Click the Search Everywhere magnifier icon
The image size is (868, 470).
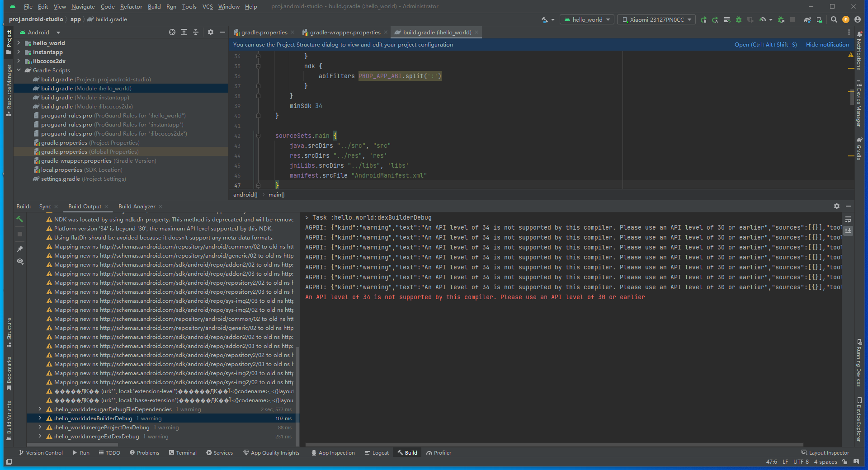tap(834, 19)
